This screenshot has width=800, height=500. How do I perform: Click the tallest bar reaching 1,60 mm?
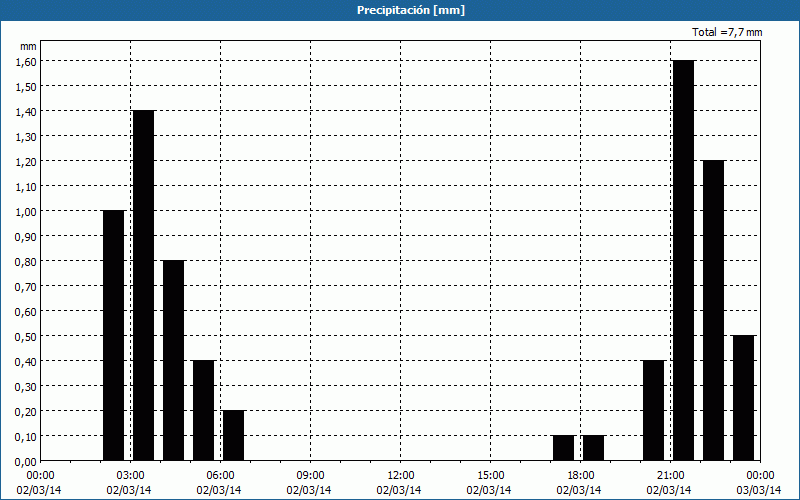click(x=684, y=260)
